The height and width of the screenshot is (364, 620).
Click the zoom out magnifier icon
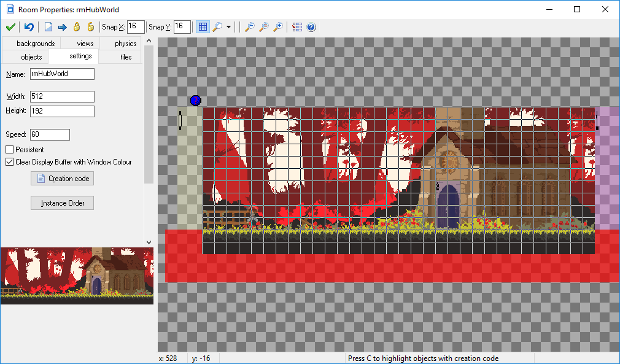249,27
